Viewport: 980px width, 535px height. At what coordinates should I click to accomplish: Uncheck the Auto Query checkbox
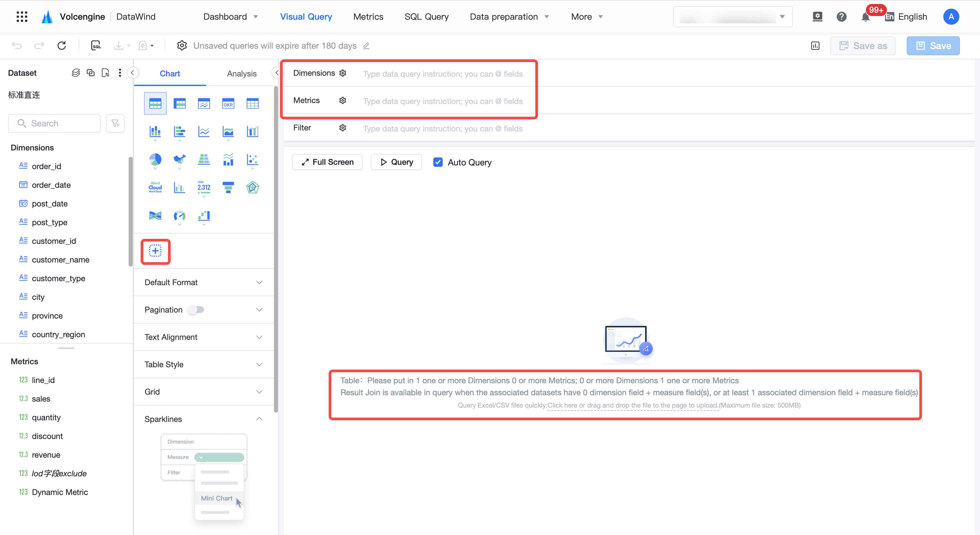click(438, 162)
